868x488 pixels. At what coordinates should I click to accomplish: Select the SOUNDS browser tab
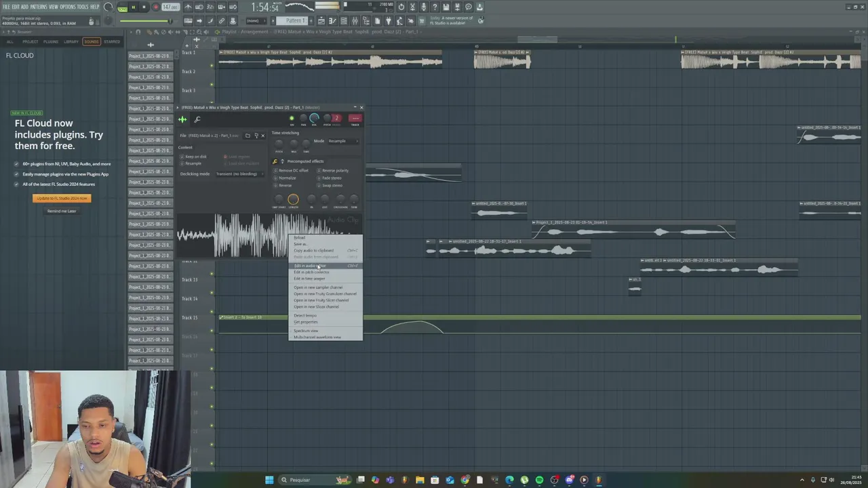coord(91,41)
